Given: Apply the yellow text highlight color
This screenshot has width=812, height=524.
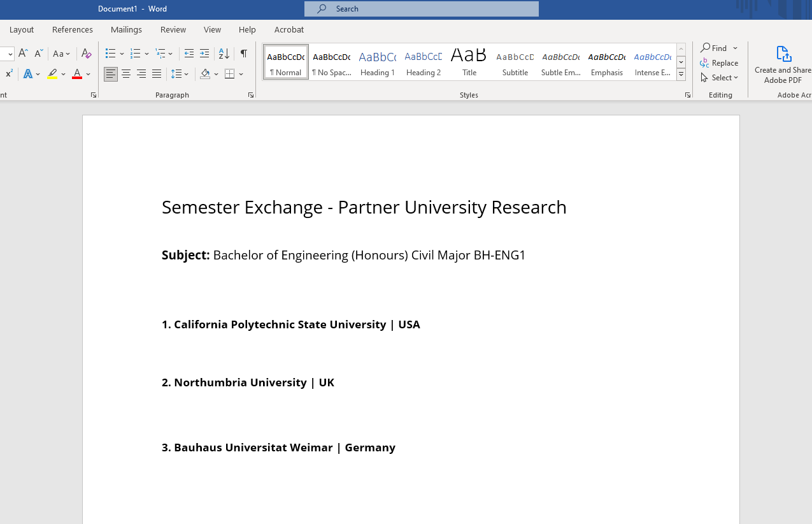Looking at the screenshot, I should coord(52,74).
